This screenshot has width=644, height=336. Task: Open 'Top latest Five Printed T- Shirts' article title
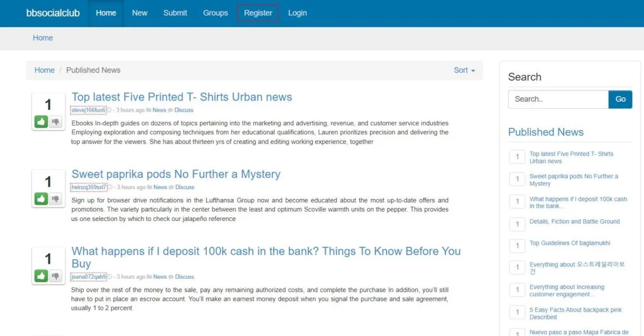(x=182, y=97)
